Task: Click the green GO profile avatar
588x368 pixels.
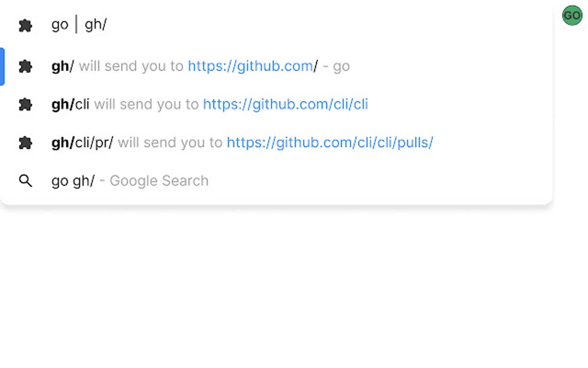Action: click(572, 16)
